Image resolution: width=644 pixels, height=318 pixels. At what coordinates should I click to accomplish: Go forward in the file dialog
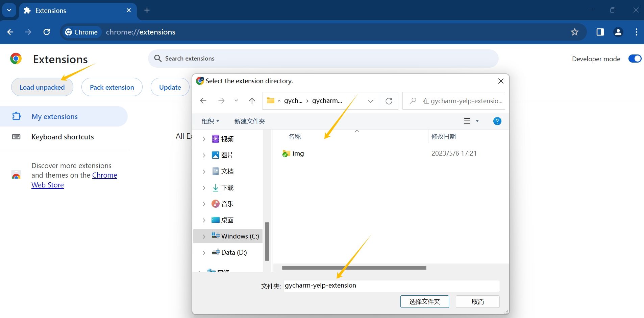pos(221,101)
